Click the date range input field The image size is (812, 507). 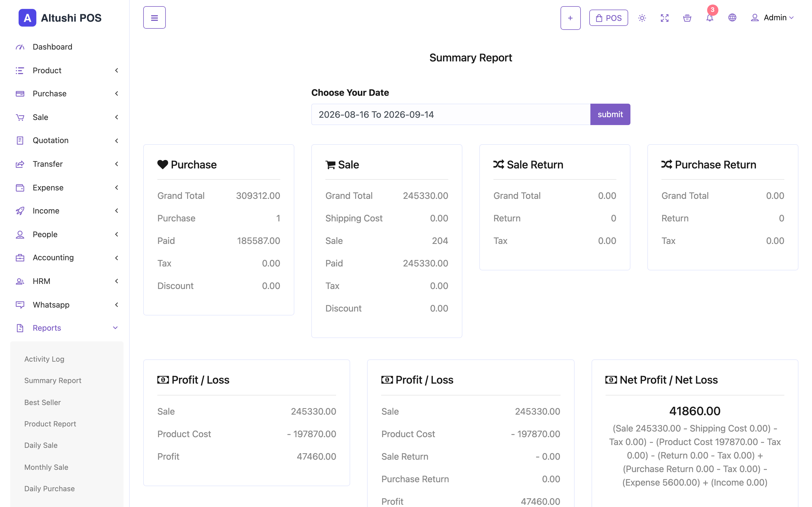point(451,114)
